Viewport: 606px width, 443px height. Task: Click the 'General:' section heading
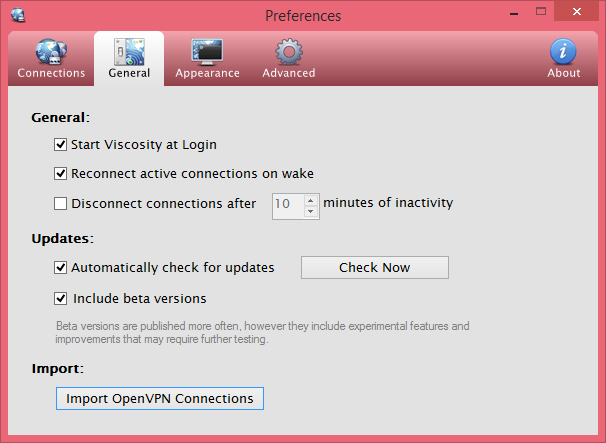60,117
